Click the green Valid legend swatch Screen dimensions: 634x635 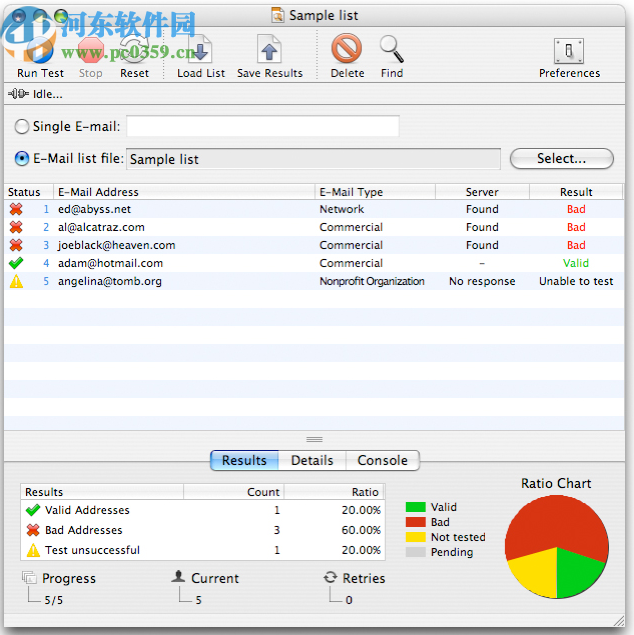tap(415, 507)
